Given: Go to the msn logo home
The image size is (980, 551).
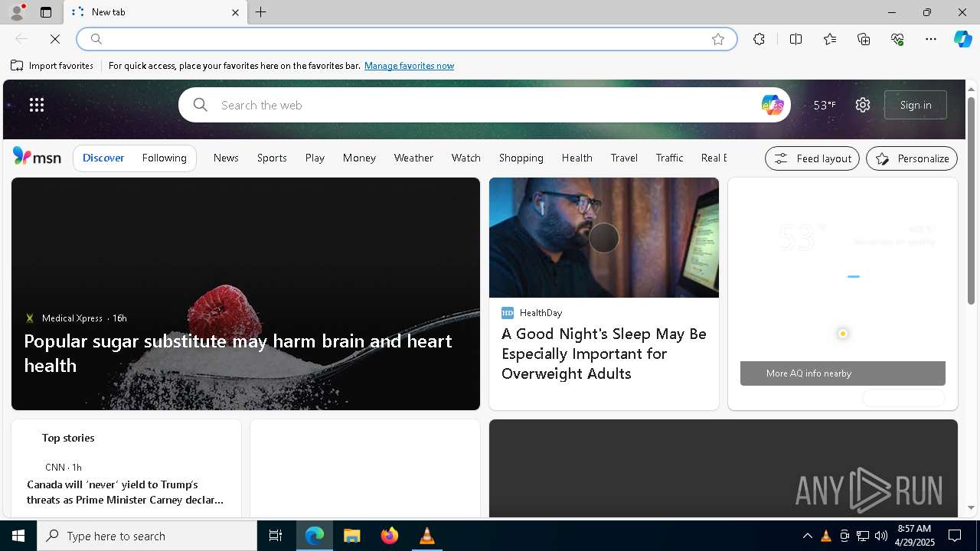Looking at the screenshot, I should click(37, 157).
